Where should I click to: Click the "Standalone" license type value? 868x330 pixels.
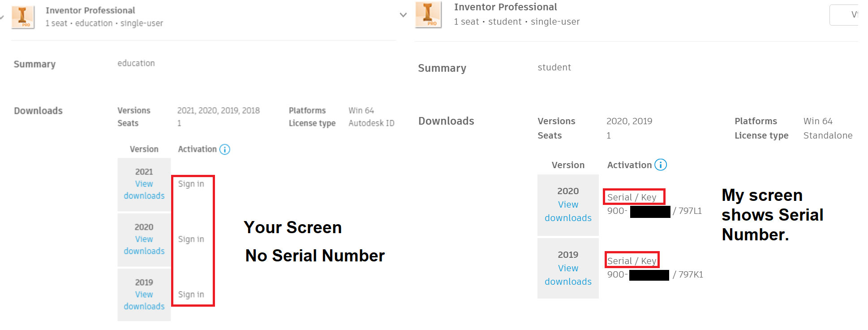(x=828, y=135)
